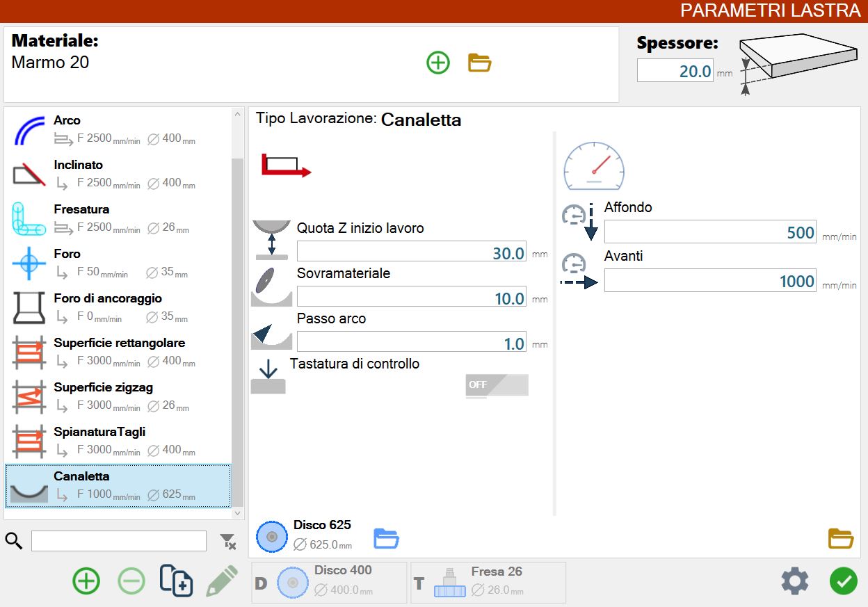The height and width of the screenshot is (607, 868).
Task: Open blue folder beside Disco 625
Action: (x=386, y=538)
